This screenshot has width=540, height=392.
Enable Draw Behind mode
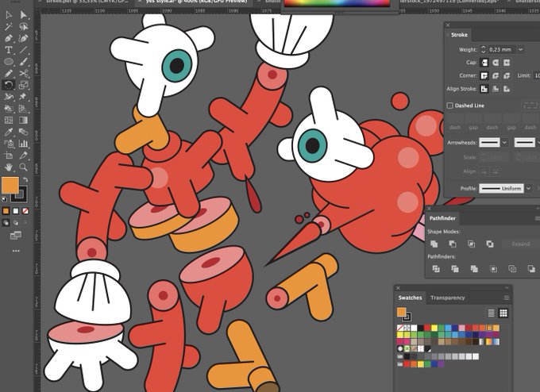[x=16, y=223]
